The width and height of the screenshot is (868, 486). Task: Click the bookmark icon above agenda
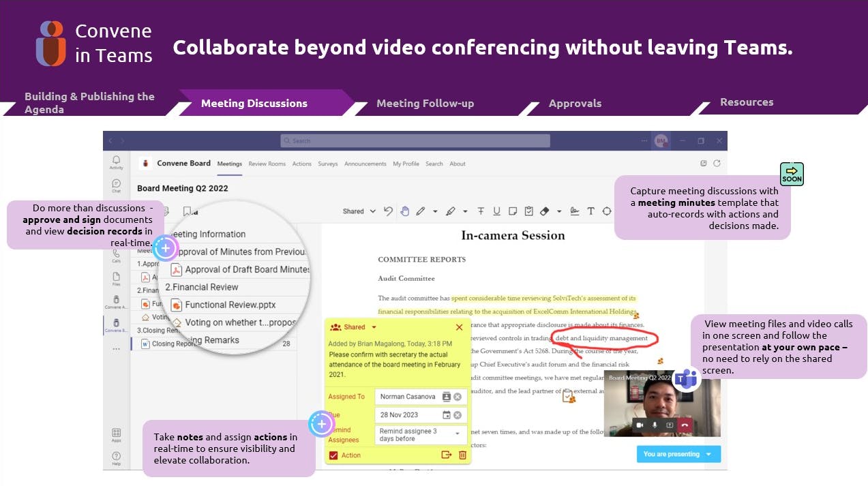coord(187,212)
